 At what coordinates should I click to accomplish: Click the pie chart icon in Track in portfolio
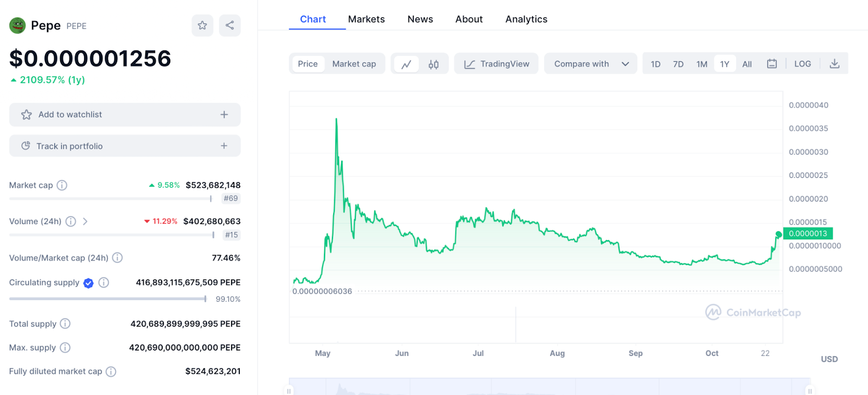[25, 146]
